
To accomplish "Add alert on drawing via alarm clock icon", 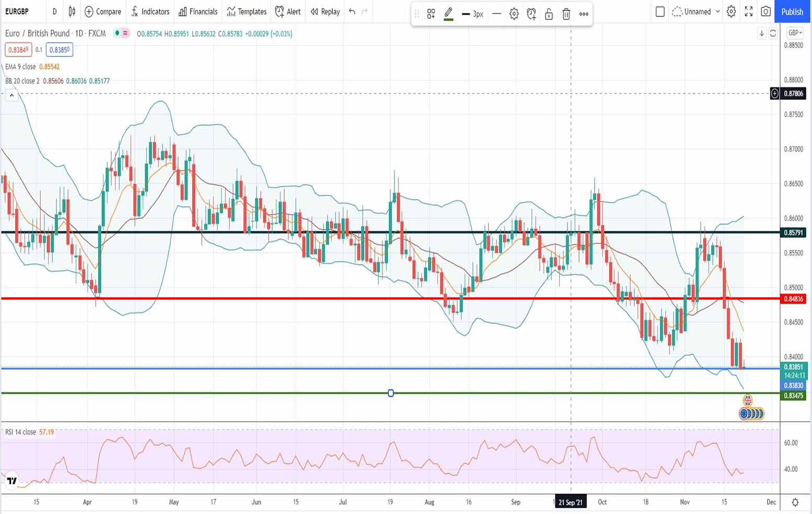I will [x=531, y=14].
